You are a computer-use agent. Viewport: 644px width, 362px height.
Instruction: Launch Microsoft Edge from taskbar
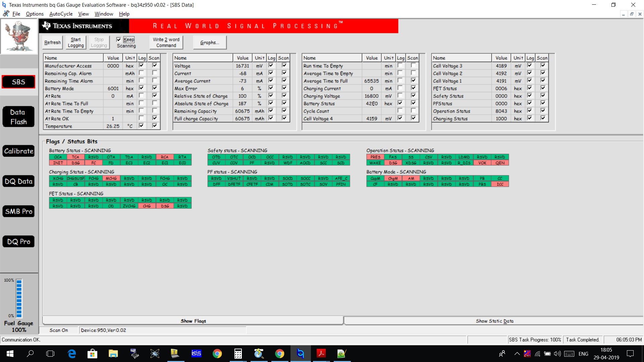pos(71,354)
